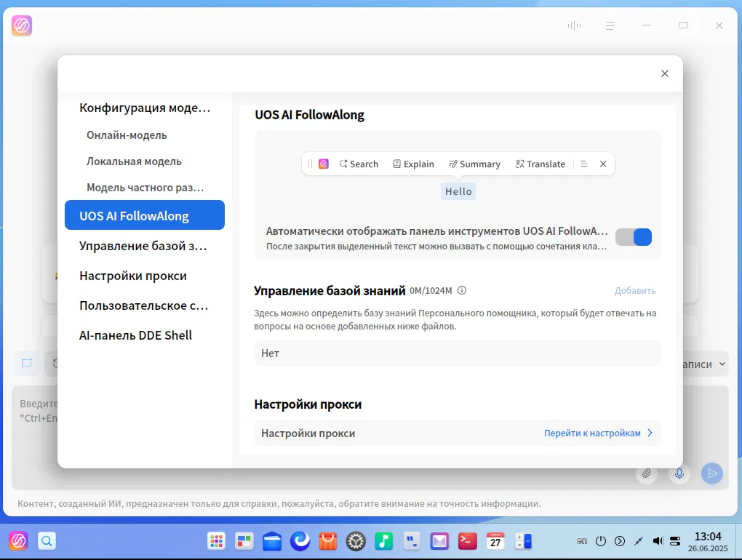Screen dimensions: 742x560
Task: Open quick settings toggles in tray
Action: (676, 540)
